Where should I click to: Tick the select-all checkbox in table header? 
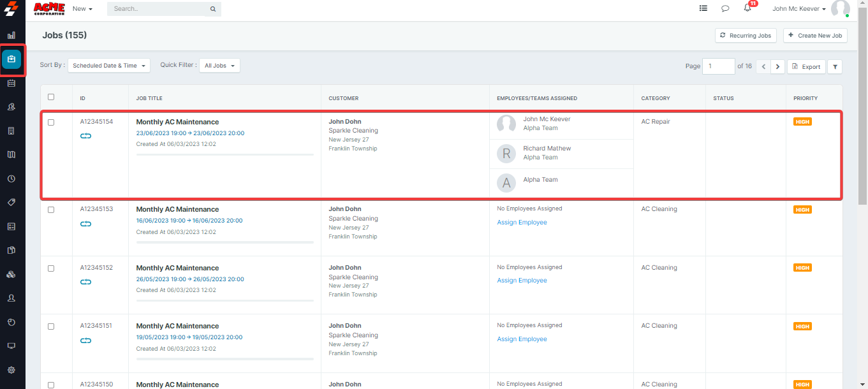pyautogui.click(x=51, y=98)
